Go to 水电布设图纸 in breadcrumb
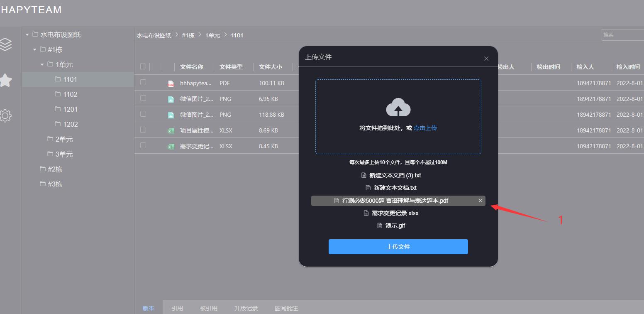This screenshot has width=644, height=314. point(154,35)
